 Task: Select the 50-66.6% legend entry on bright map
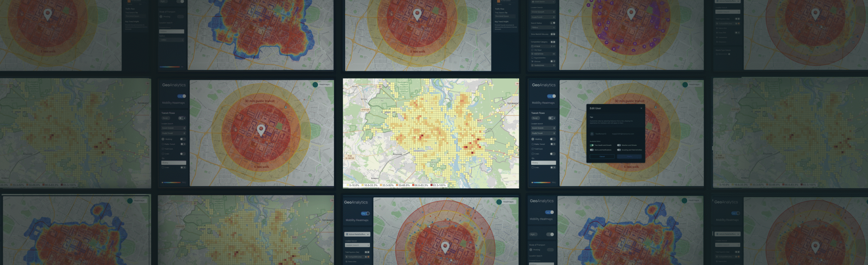click(403, 185)
